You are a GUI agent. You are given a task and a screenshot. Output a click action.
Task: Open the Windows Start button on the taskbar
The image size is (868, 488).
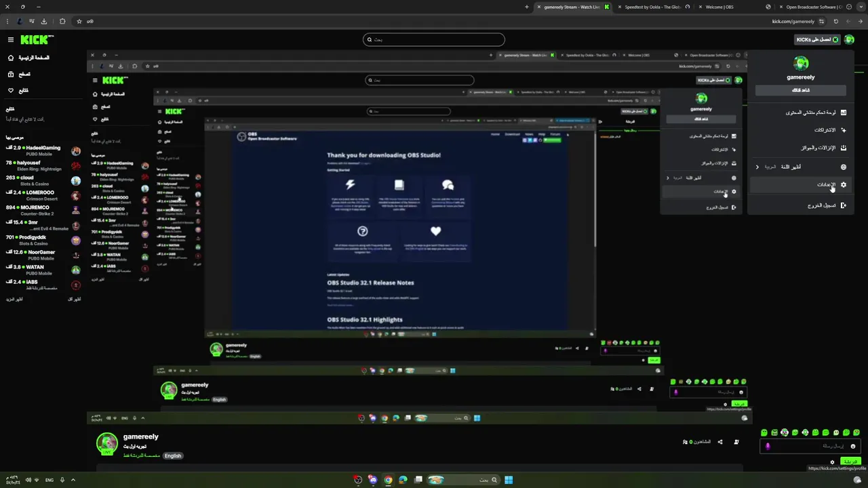tap(509, 480)
